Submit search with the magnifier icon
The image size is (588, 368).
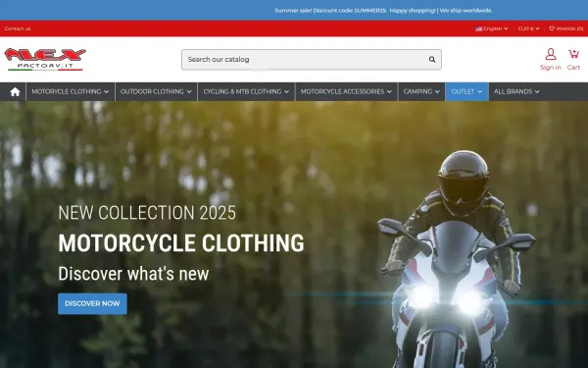tap(432, 59)
